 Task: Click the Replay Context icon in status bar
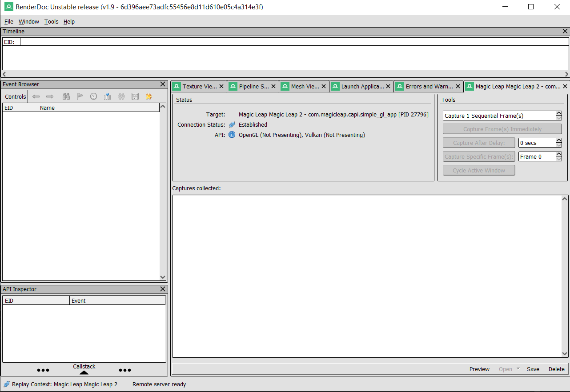pos(7,384)
